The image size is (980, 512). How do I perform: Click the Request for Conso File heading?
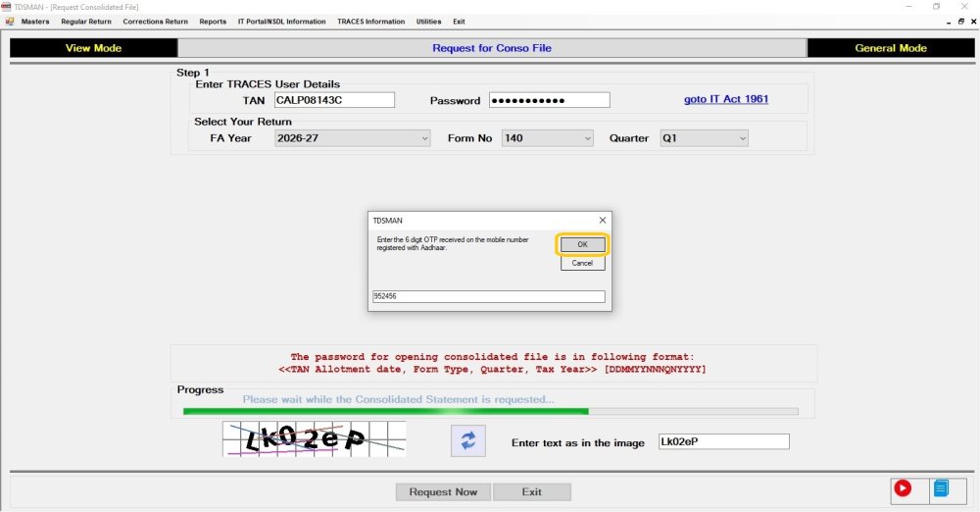[492, 47]
